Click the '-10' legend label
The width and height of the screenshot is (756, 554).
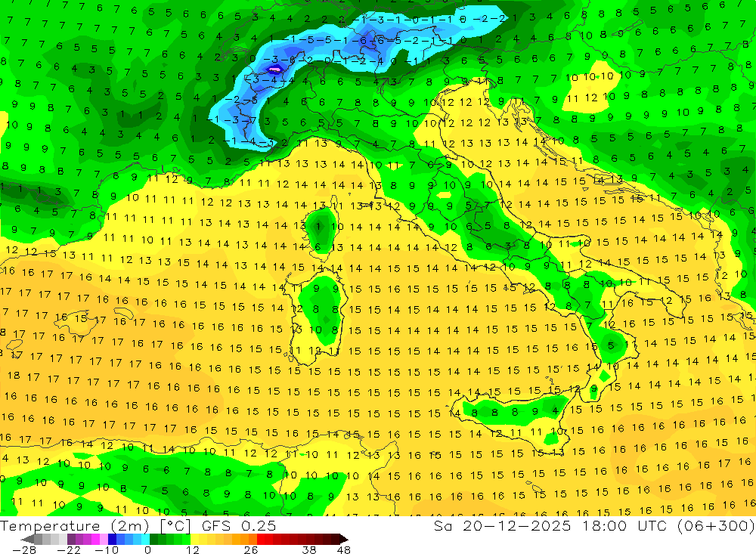coord(107,550)
